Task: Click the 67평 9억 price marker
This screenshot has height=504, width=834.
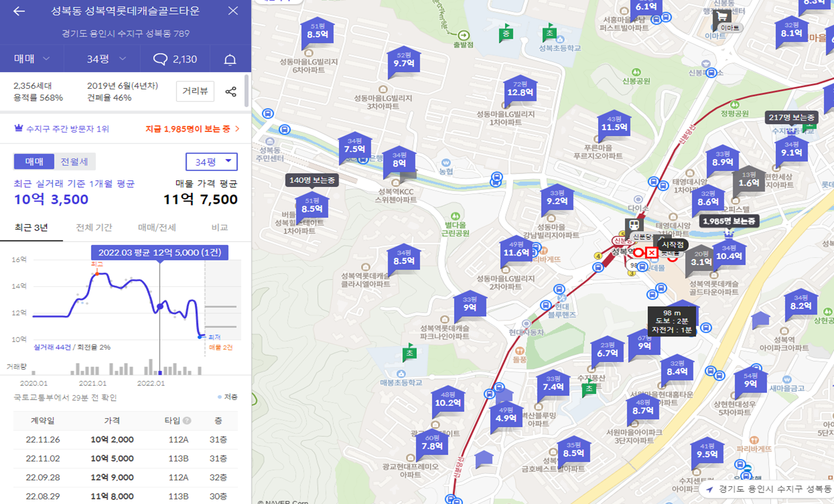Action: (x=644, y=345)
